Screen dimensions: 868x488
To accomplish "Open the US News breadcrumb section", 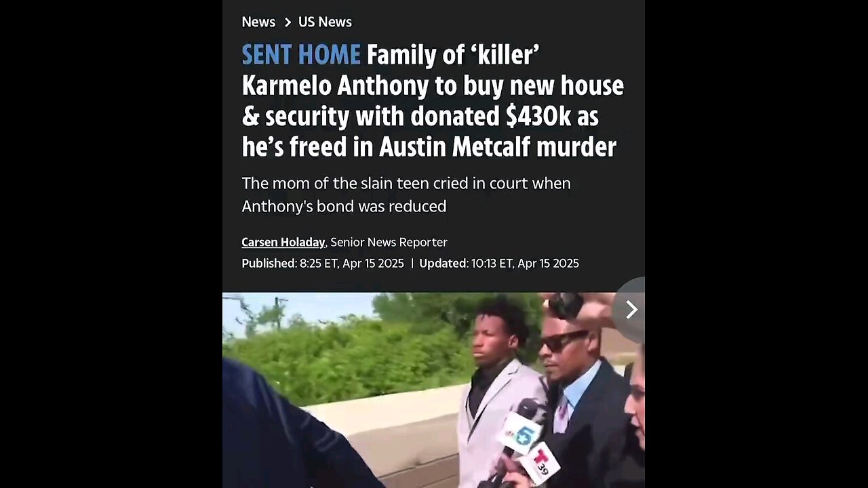I will 325,22.
